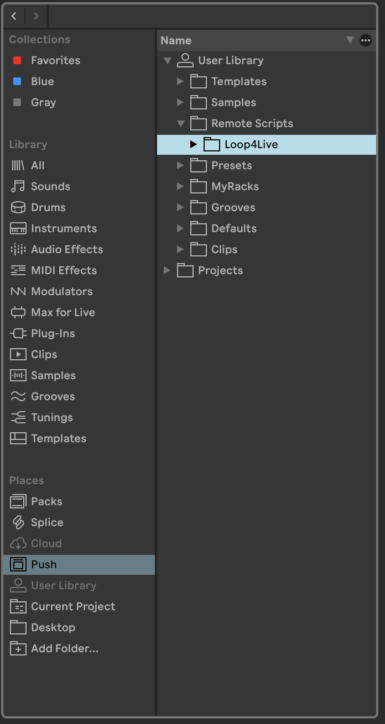
Task: Choose the Plug-Ins label
Action: 53,333
